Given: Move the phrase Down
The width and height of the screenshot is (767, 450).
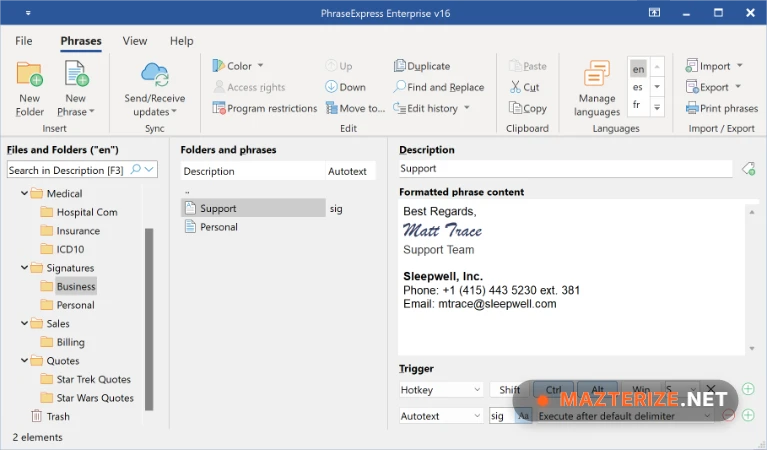Looking at the screenshot, I should pyautogui.click(x=345, y=87).
